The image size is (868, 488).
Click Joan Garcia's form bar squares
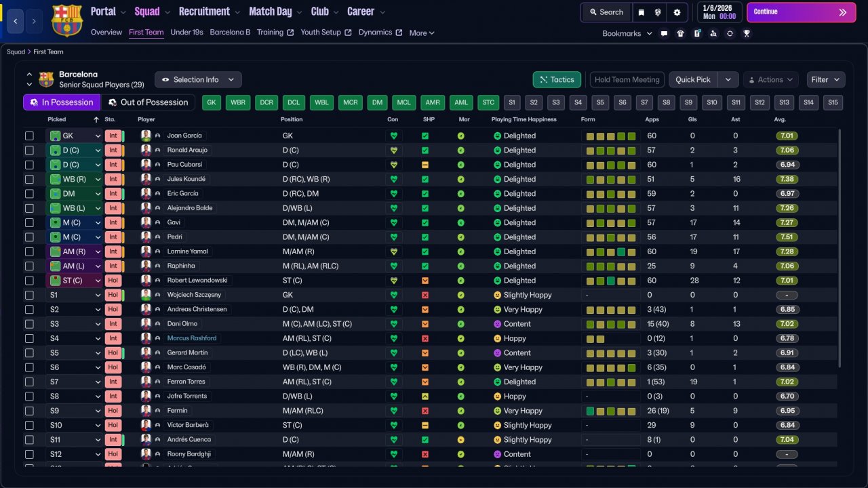(x=611, y=136)
